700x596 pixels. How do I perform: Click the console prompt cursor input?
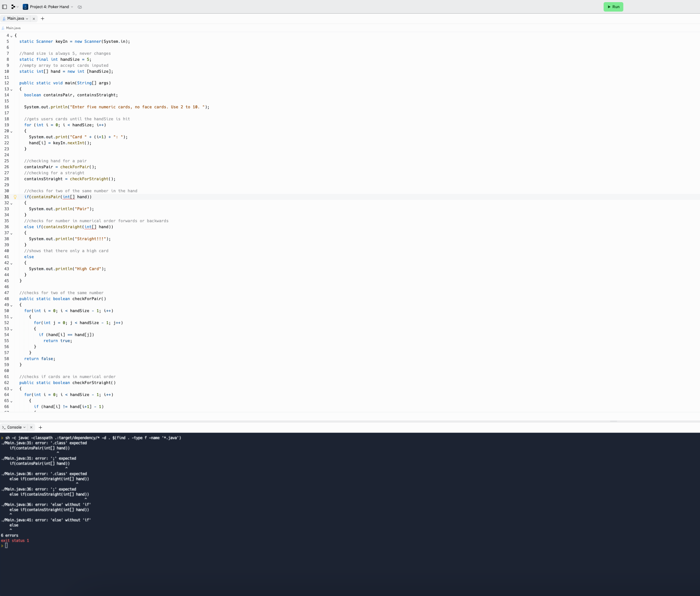tap(6, 545)
